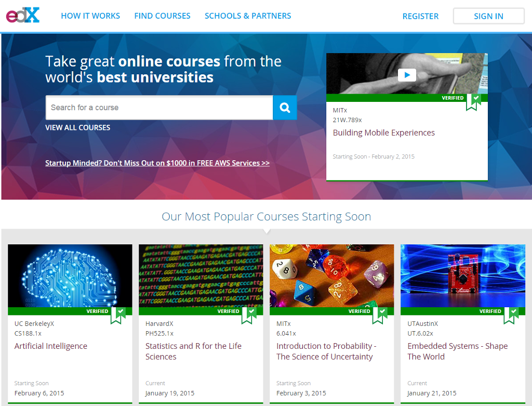The image size is (532, 406).
Task: Click View All Courses link
Action: point(78,128)
